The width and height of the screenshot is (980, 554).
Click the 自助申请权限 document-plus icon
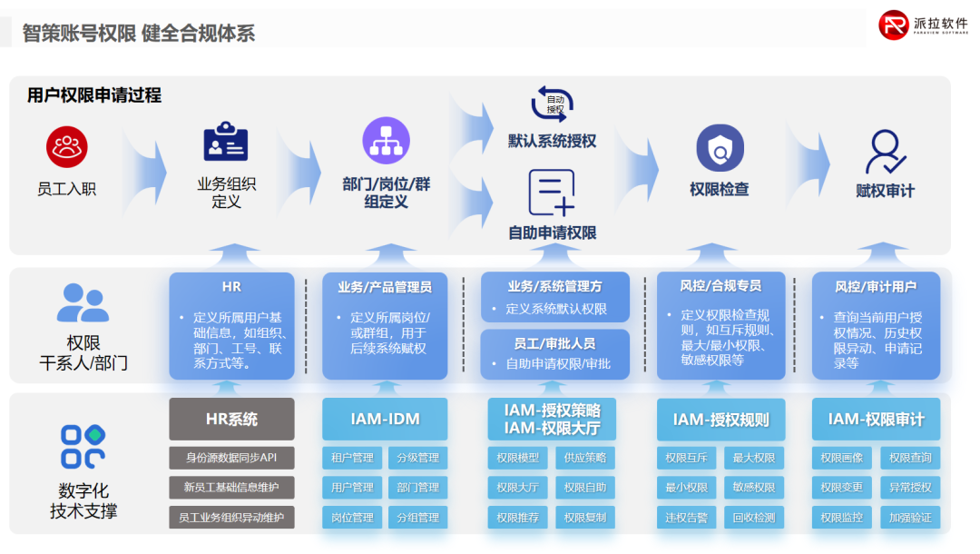point(552,193)
